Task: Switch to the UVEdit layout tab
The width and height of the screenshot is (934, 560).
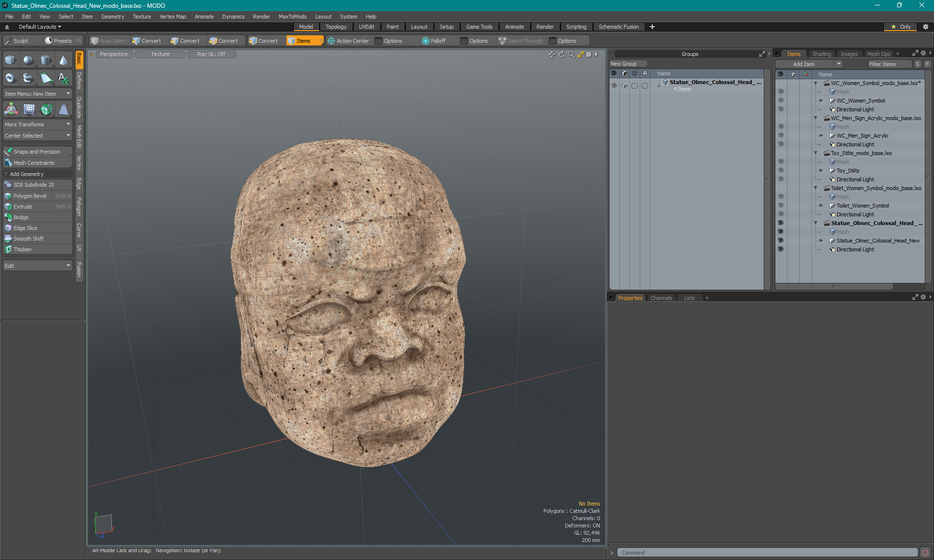Action: [x=366, y=27]
